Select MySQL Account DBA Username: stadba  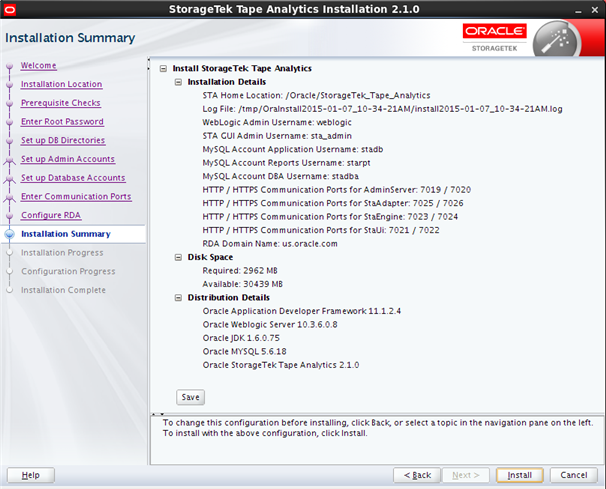click(280, 176)
